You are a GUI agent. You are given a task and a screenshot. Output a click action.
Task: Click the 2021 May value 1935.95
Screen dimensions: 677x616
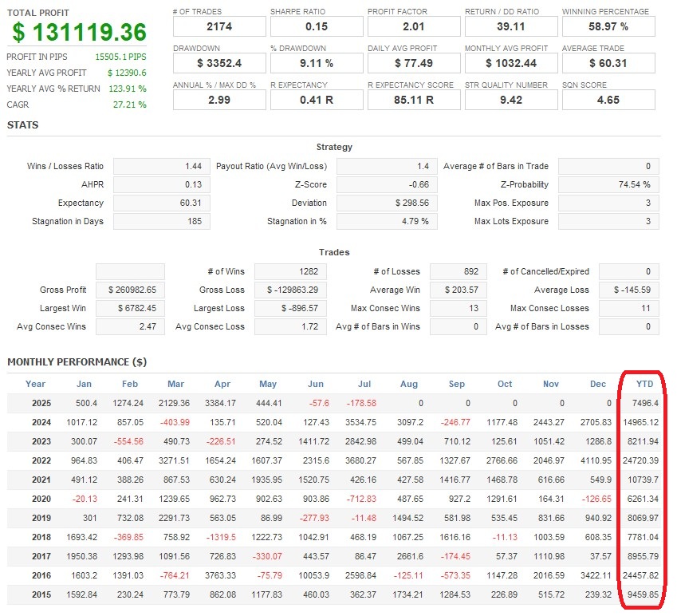[x=267, y=480]
